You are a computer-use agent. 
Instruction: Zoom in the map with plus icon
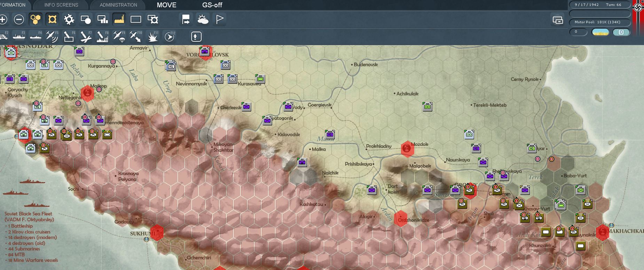click(x=3, y=19)
